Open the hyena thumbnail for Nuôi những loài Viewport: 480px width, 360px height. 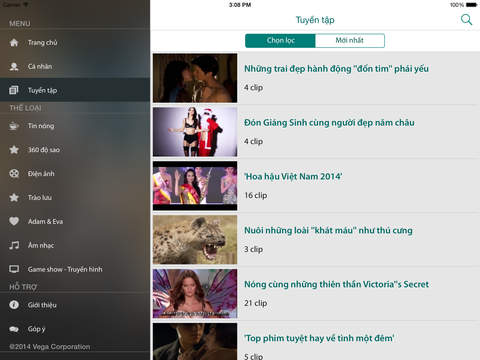coord(195,240)
